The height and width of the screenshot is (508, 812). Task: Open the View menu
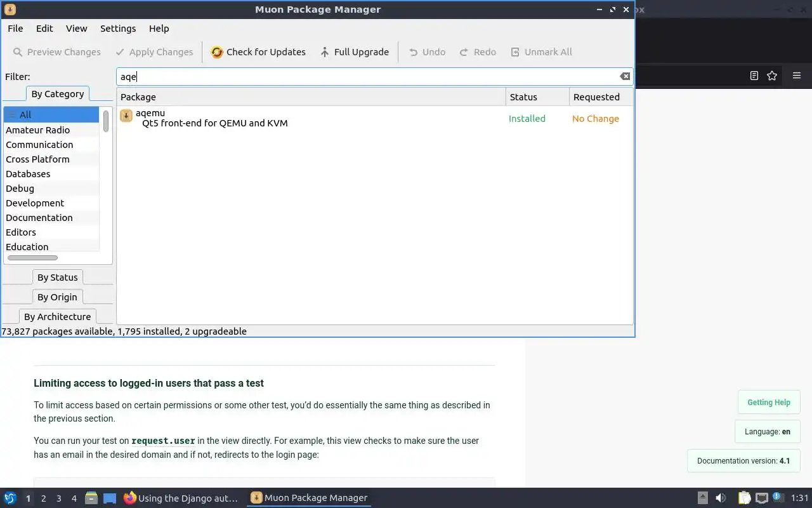(76, 29)
